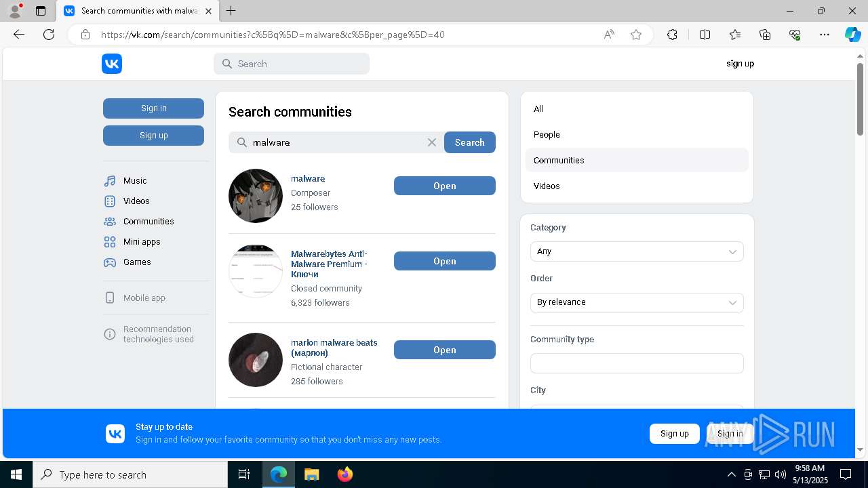
Task: Open the volume control in tray
Action: point(780,474)
